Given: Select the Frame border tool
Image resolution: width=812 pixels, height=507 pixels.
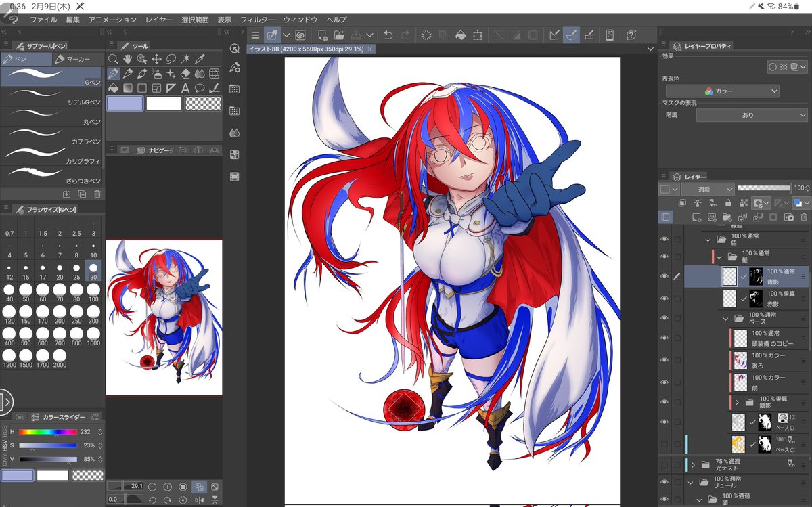Looking at the screenshot, I should coord(156,88).
